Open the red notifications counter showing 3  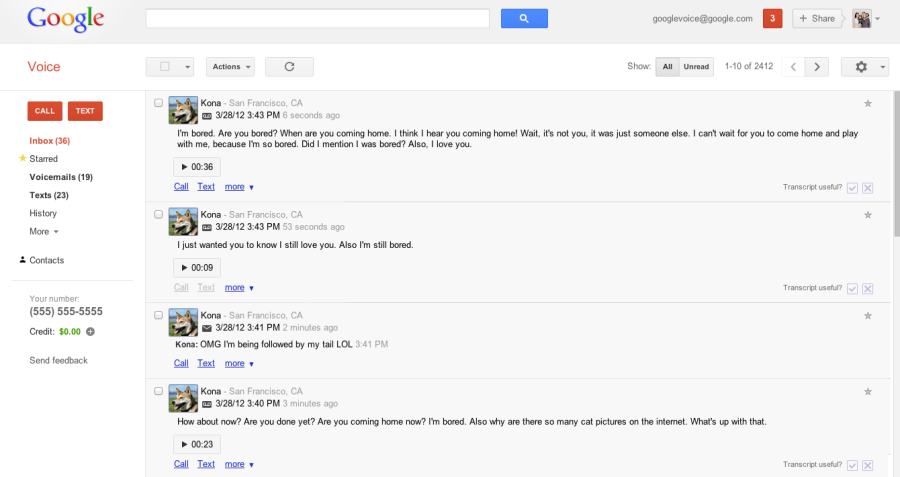pyautogui.click(x=772, y=18)
